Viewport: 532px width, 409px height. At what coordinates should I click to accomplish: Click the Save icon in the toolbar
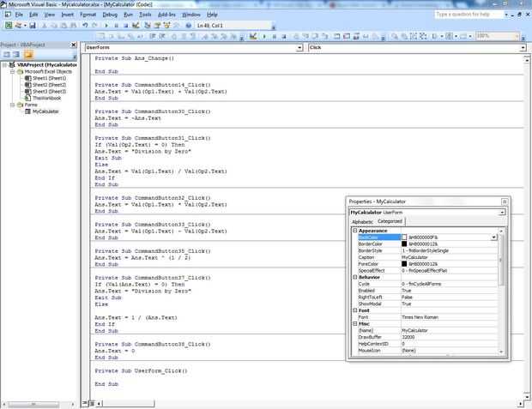point(33,26)
